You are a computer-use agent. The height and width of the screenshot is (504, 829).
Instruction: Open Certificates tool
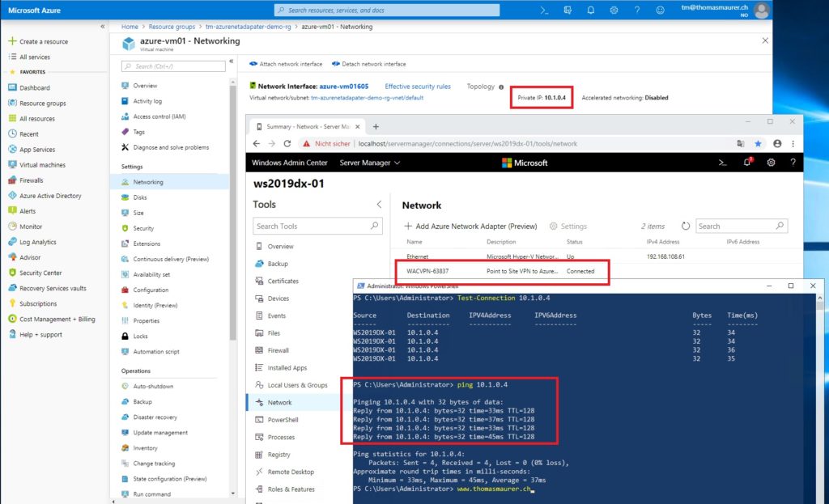(x=283, y=281)
